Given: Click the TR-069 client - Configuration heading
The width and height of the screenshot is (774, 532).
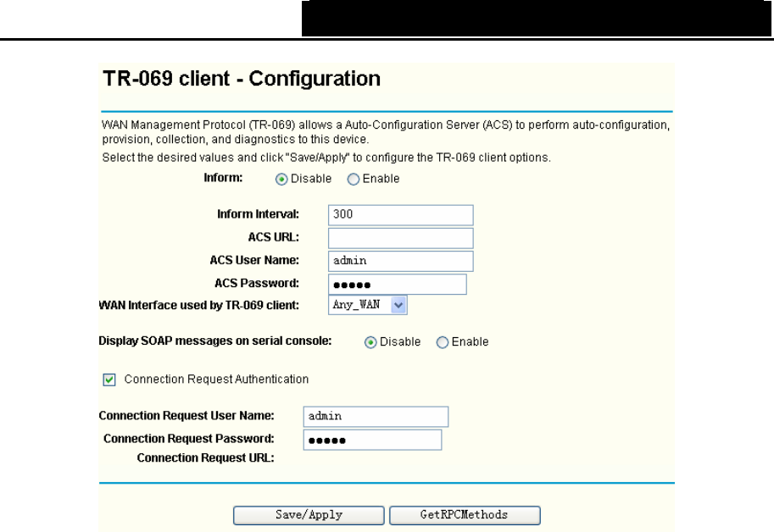Looking at the screenshot, I should [x=242, y=79].
